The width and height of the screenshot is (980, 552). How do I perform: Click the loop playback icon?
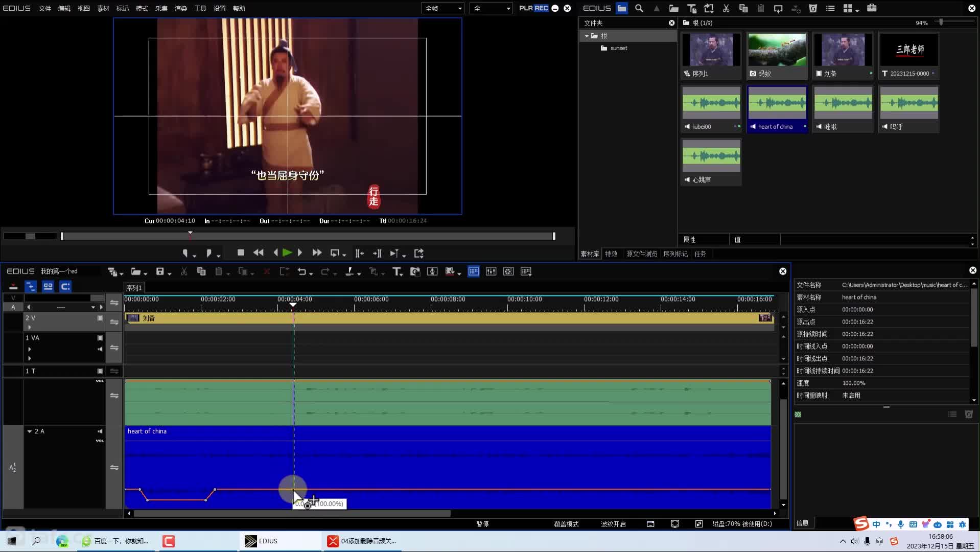(335, 253)
